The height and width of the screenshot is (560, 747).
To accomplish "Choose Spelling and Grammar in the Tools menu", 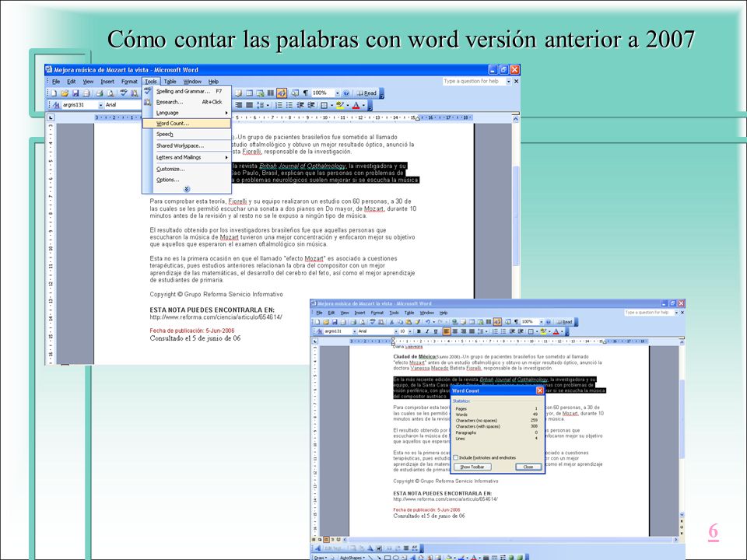I will [x=187, y=91].
